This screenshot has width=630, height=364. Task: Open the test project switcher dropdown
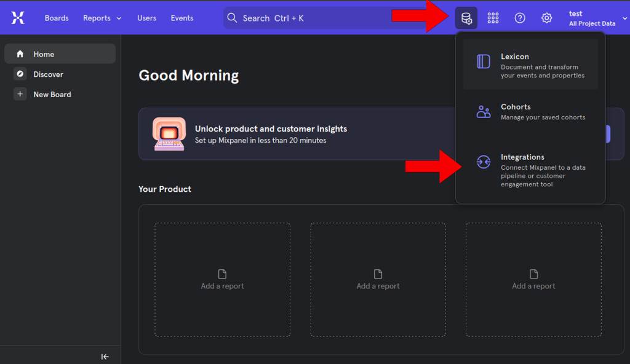coord(597,18)
